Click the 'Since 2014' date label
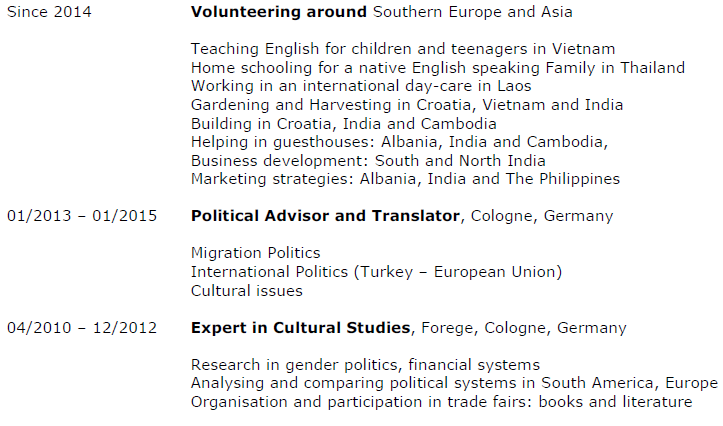Image resolution: width=723 pixels, height=426 pixels. (x=49, y=12)
